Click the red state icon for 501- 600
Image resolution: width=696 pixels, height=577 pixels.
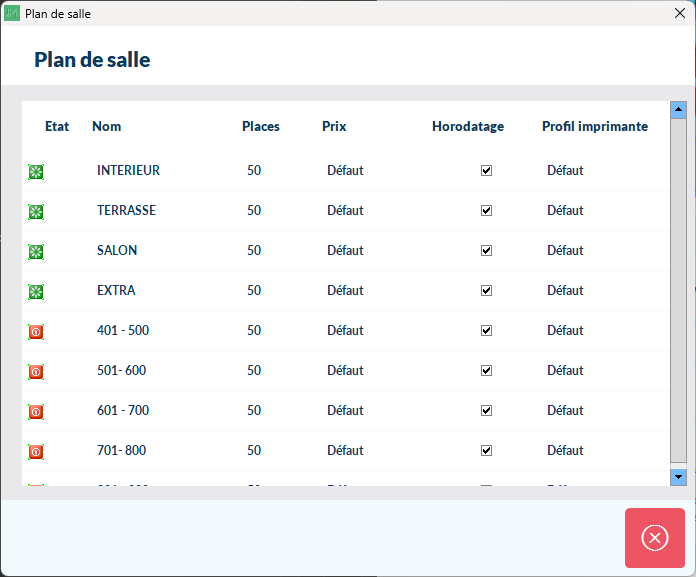(x=36, y=371)
